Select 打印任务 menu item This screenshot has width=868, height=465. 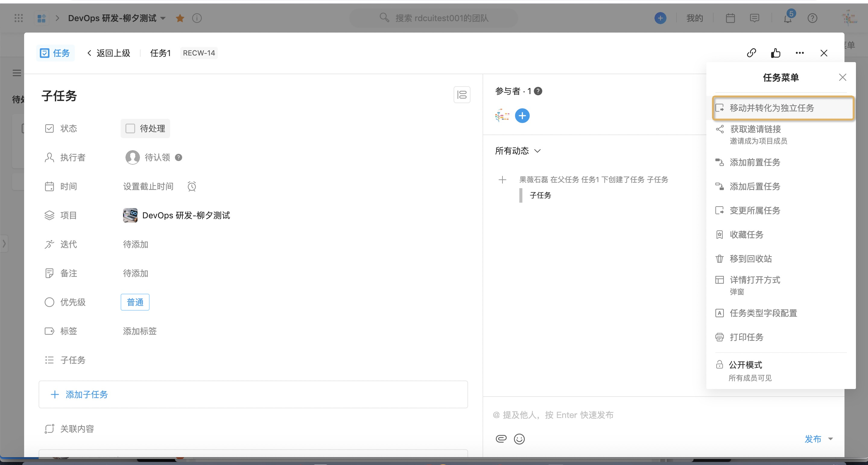(781, 337)
